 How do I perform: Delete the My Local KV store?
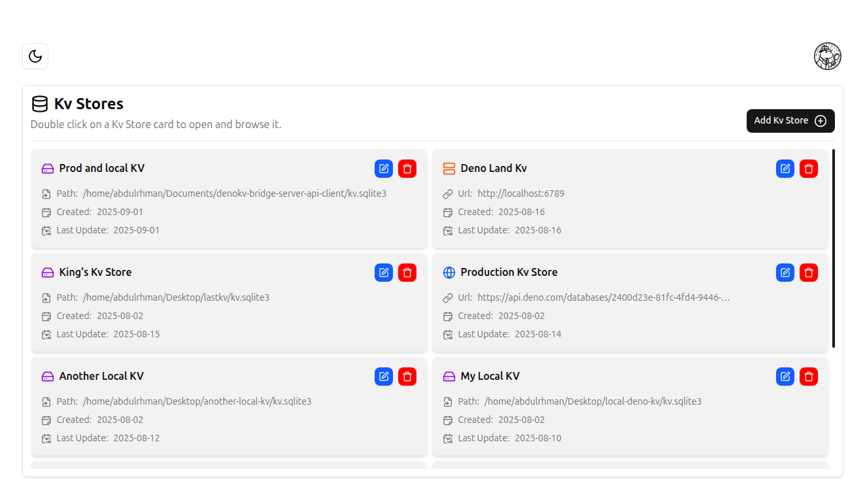point(809,377)
